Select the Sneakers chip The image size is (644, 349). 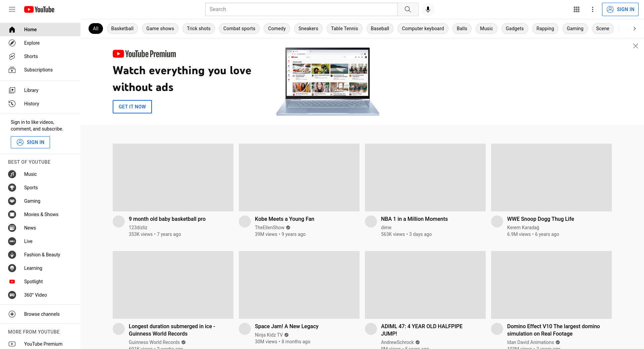pos(308,29)
